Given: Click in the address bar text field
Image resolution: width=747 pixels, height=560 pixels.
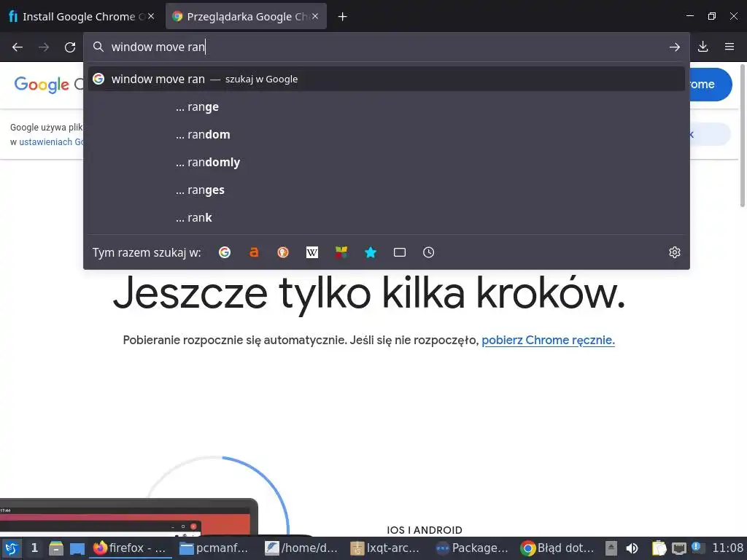Looking at the screenshot, I should (x=386, y=47).
